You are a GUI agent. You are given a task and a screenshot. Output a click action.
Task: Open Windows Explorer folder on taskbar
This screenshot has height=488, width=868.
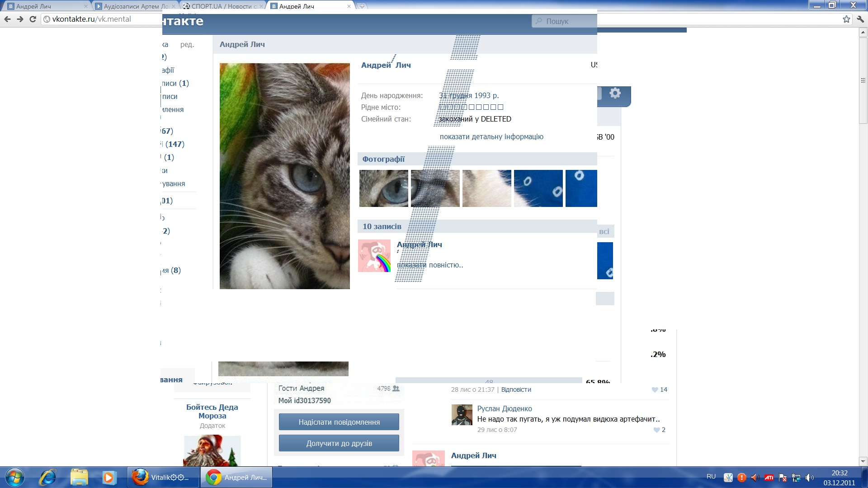tap(79, 477)
